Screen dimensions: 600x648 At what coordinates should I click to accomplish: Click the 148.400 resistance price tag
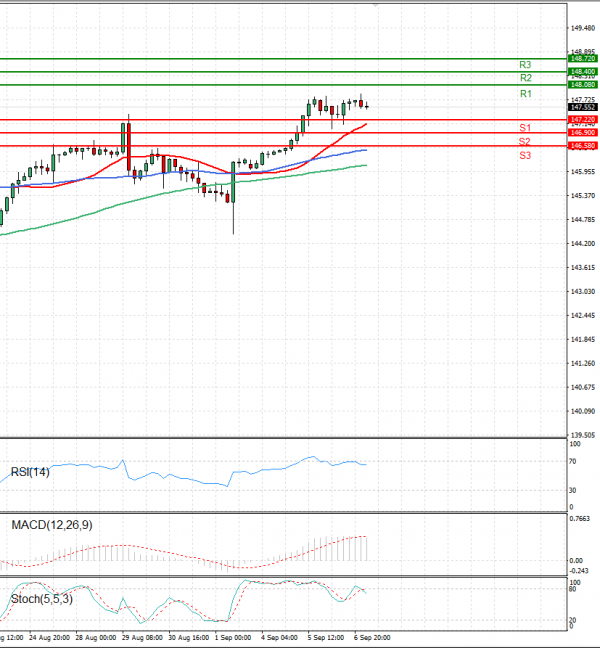pos(583,72)
